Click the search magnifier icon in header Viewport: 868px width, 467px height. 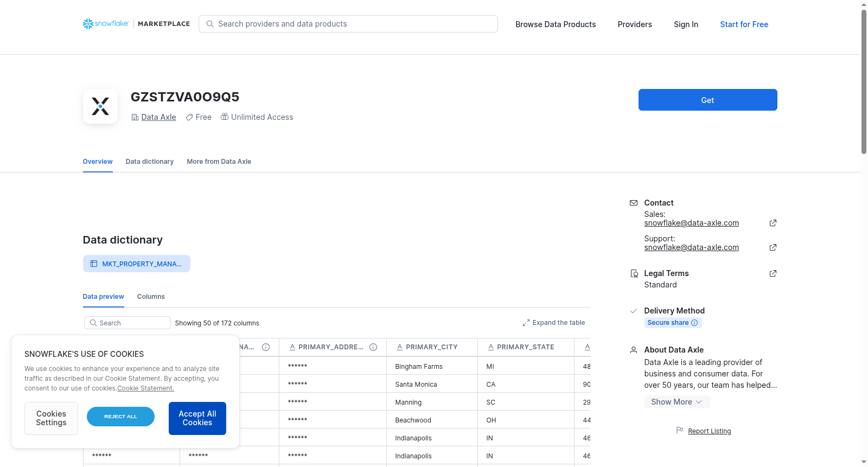pos(210,24)
